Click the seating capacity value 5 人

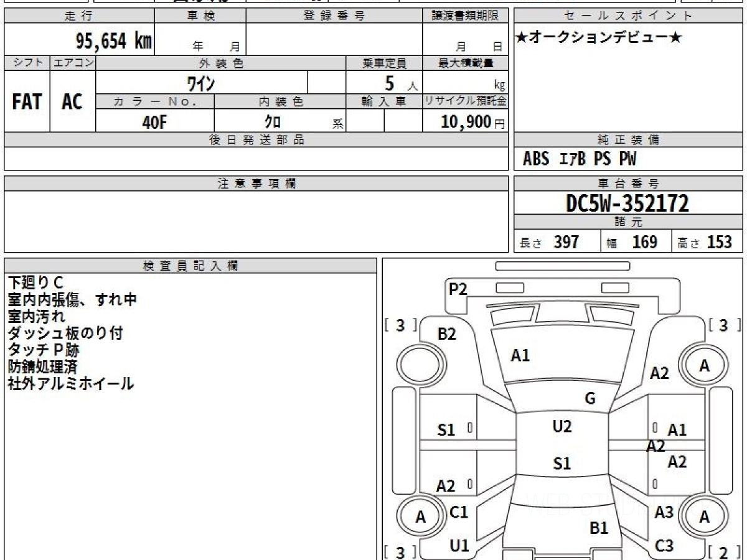(x=401, y=83)
